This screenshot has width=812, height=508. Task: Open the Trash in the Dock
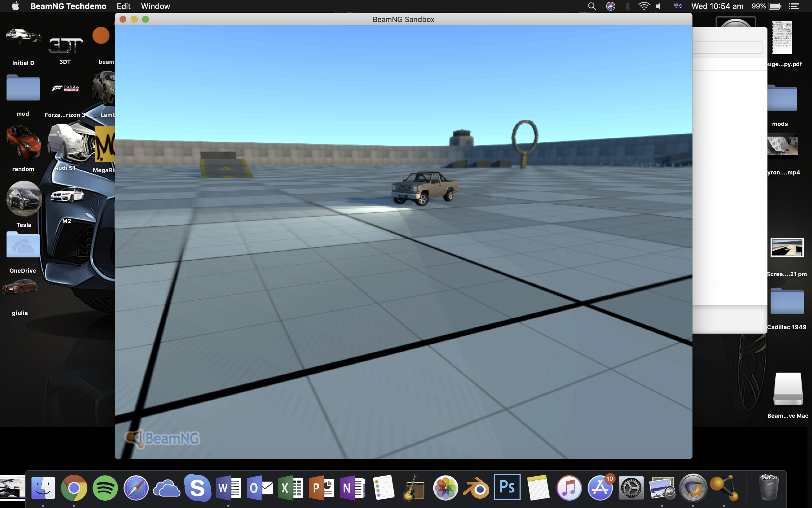click(768, 487)
